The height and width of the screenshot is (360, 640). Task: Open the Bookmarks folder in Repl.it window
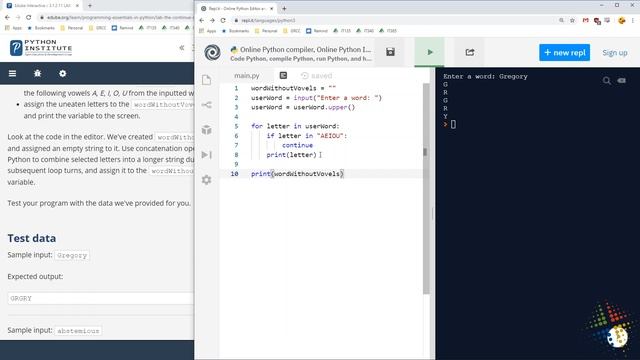click(236, 31)
